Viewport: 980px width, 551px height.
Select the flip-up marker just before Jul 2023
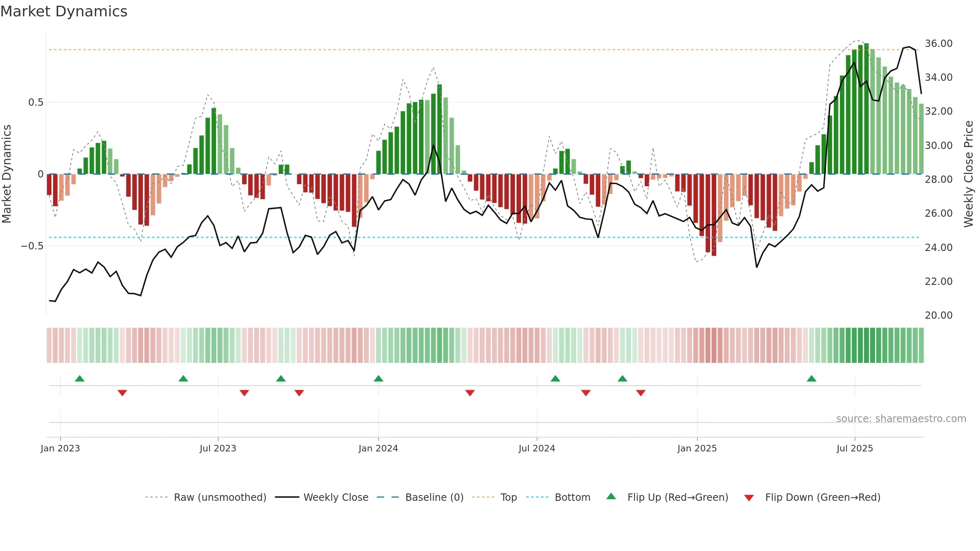(183, 378)
